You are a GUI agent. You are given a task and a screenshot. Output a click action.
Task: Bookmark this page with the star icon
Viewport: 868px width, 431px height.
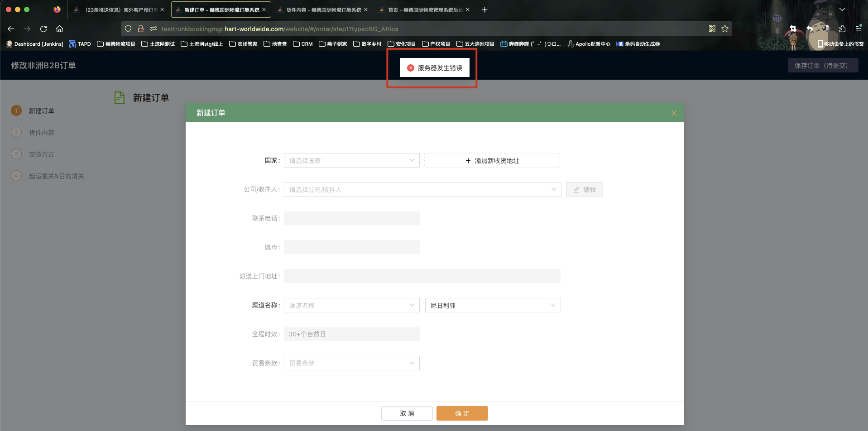pos(725,29)
